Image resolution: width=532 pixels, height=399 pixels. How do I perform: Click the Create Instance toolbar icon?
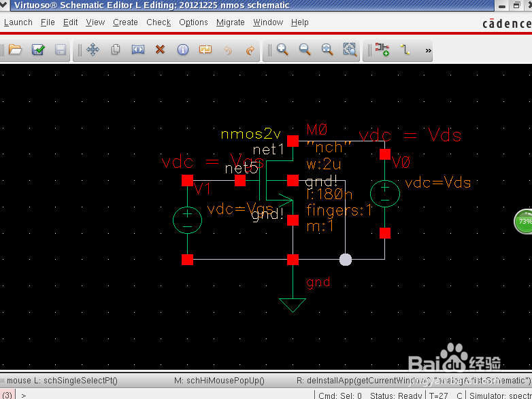pyautogui.click(x=382, y=50)
